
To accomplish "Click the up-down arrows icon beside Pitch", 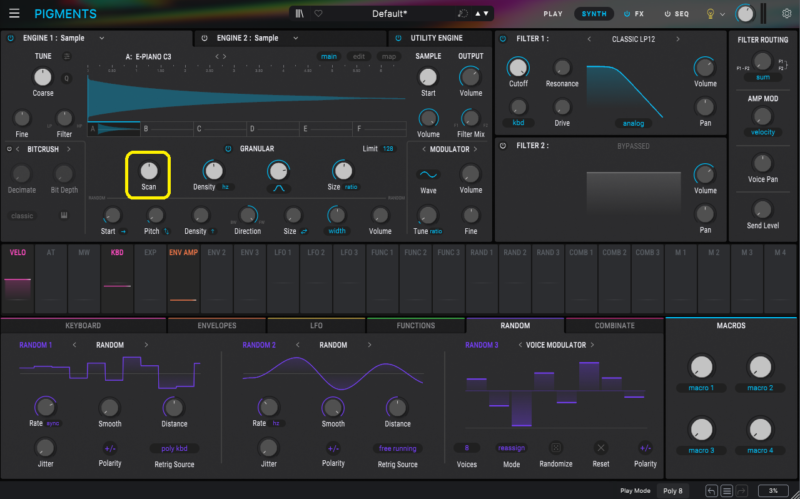I will pyautogui.click(x=166, y=231).
